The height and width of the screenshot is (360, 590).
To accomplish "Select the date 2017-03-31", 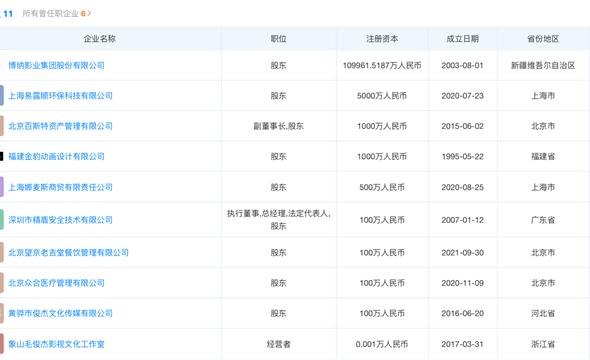I will click(x=462, y=344).
